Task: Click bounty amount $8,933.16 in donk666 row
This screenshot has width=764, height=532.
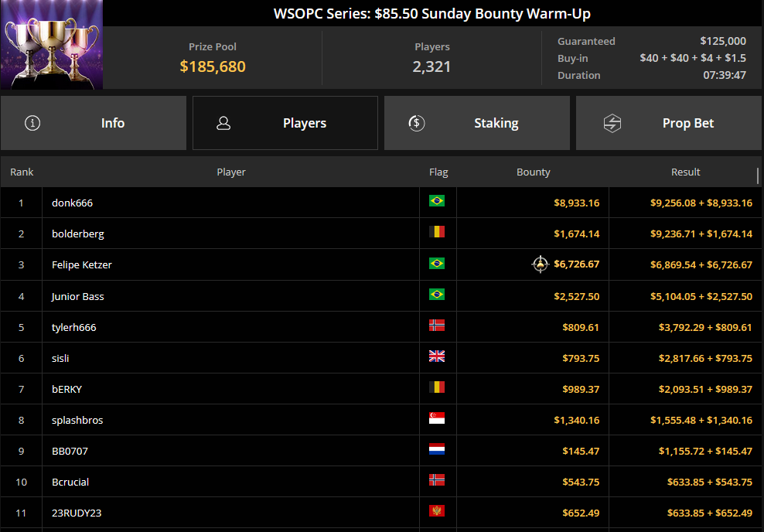Action: pyautogui.click(x=576, y=203)
